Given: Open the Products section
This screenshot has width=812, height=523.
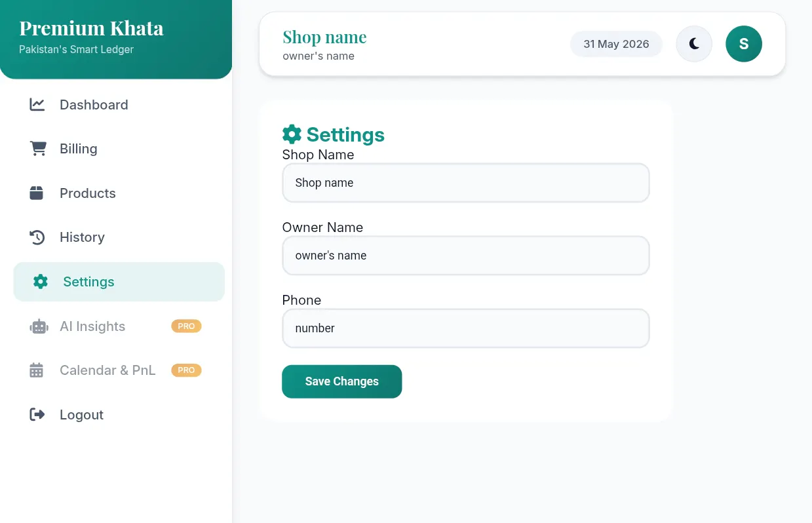Looking at the screenshot, I should point(119,193).
